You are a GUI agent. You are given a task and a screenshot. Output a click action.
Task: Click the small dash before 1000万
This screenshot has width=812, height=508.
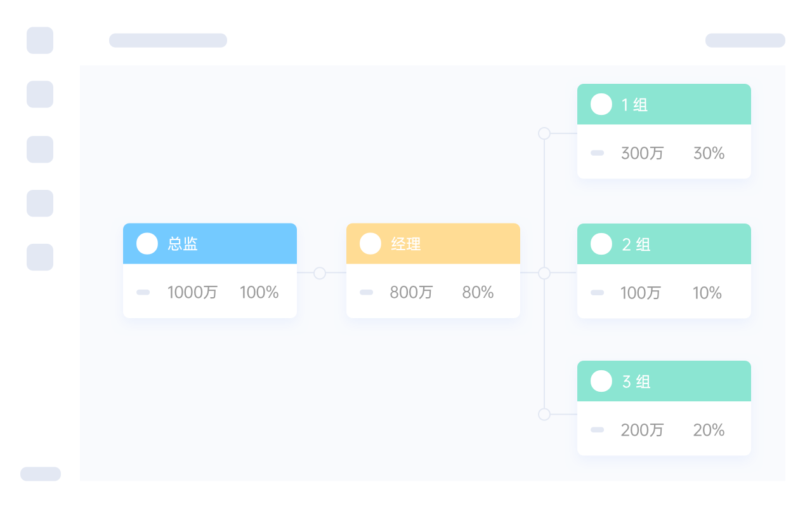[143, 292]
